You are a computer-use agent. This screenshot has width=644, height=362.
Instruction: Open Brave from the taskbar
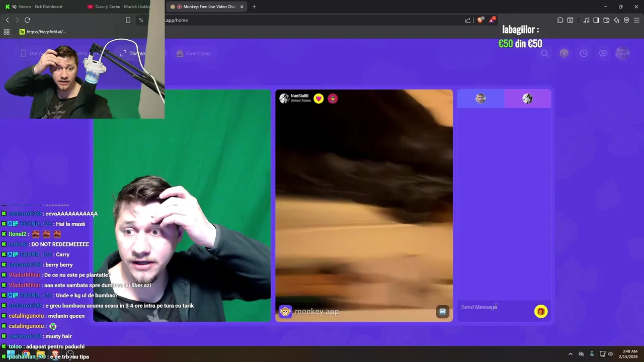[55, 354]
